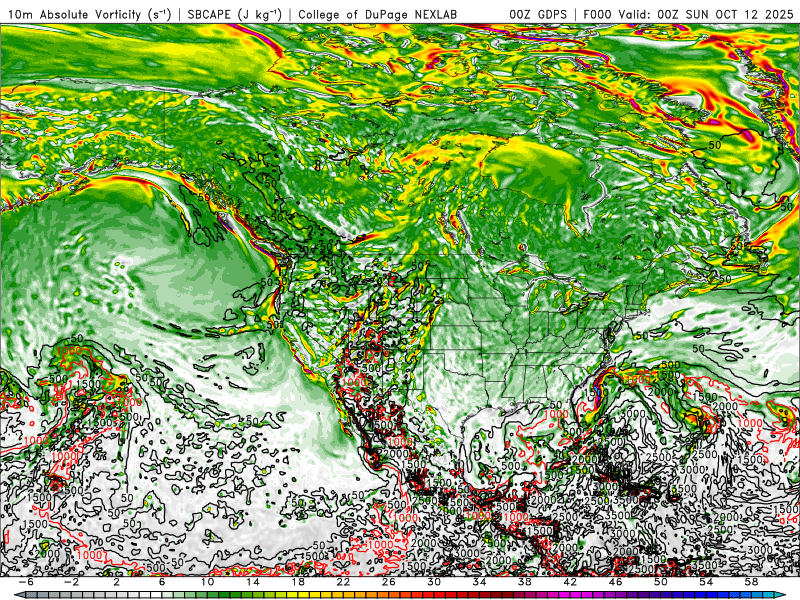Click the '34' colorbar tick label
Screen dimensions: 800x600
480,582
